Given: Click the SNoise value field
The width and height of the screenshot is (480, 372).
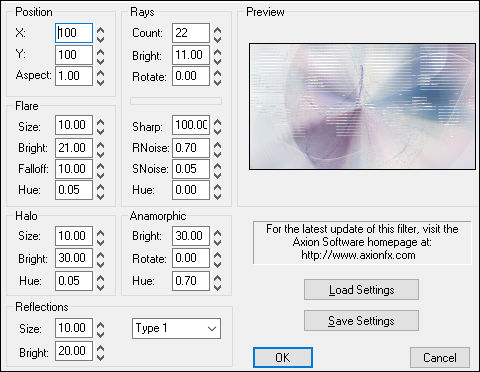Looking at the screenshot, I should pos(191,169).
